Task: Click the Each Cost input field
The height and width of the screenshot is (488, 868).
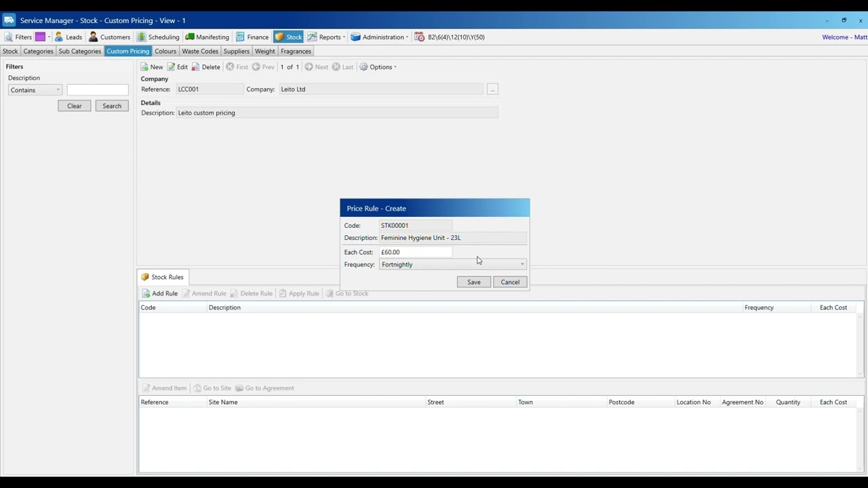Action: coord(416,252)
